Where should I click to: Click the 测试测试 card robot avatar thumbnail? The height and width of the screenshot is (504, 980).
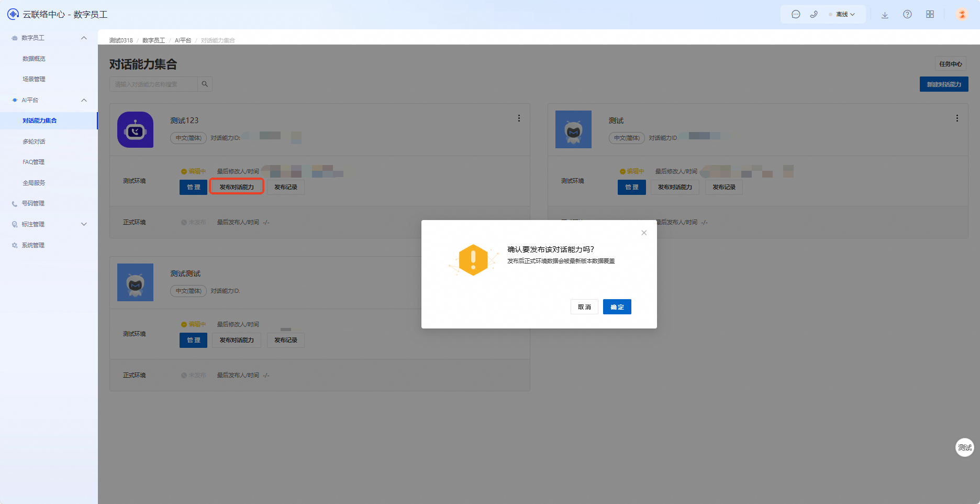(135, 282)
